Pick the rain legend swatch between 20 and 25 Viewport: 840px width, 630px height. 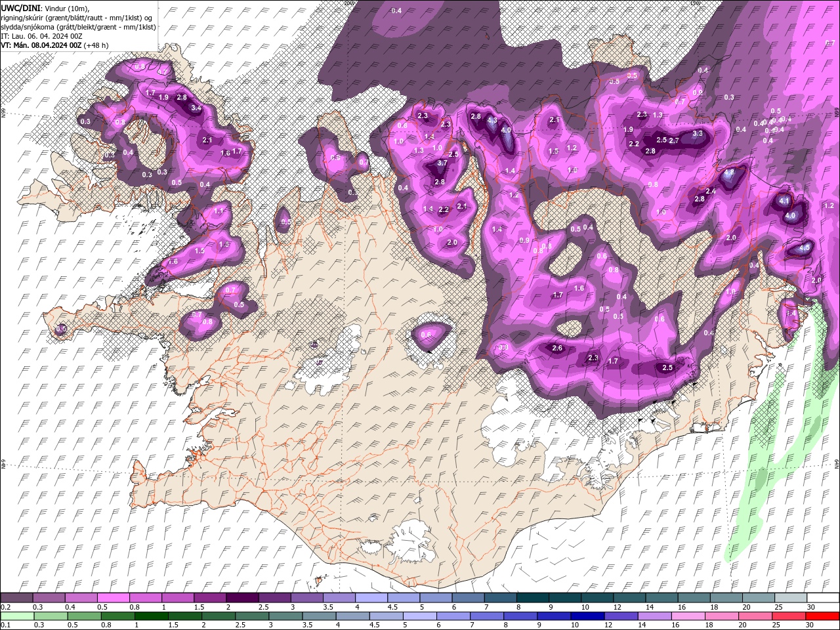pos(756,616)
